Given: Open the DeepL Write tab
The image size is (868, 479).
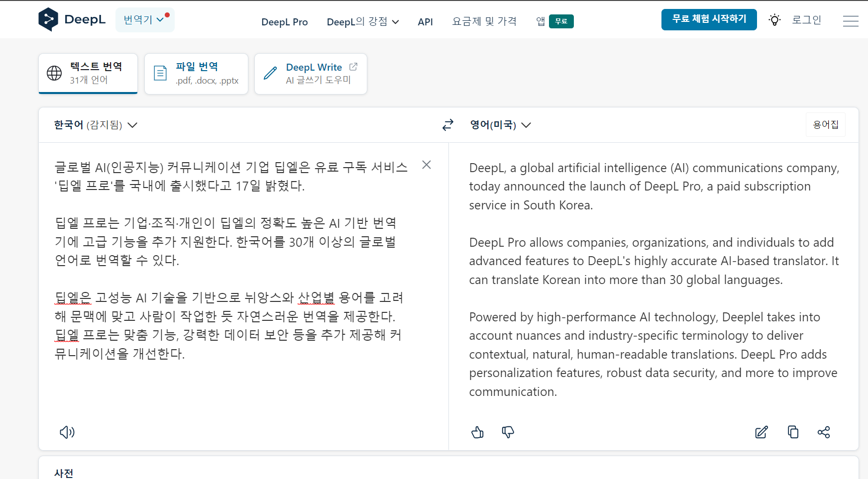Looking at the screenshot, I should pyautogui.click(x=311, y=74).
